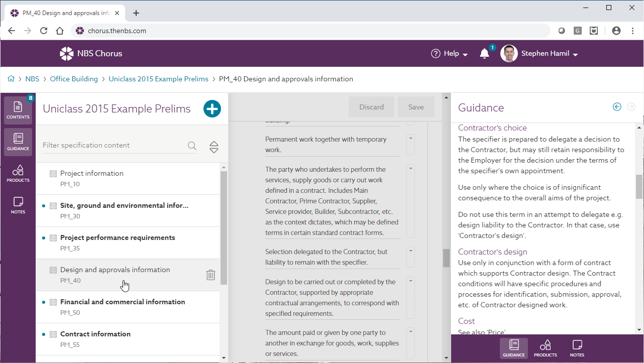Click Guidance back arrow
Viewport: 644px width, 363px height.
click(x=617, y=107)
